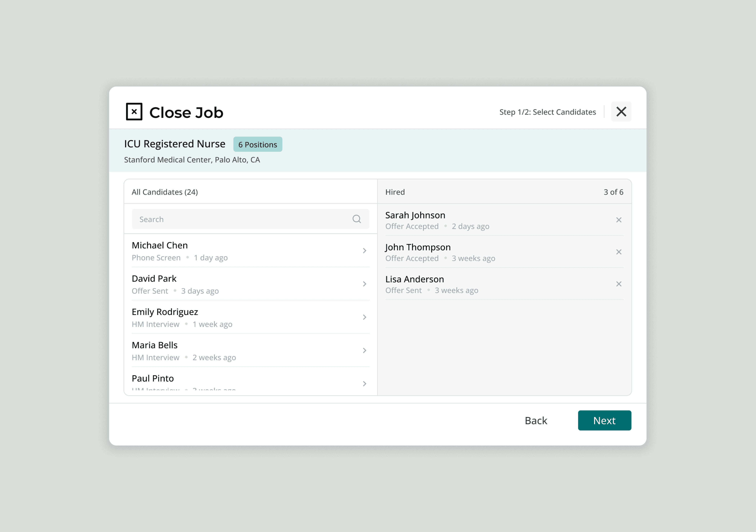Viewport: 756px width, 532px height.
Task: Remove John Thompson from the Hired list
Action: click(x=619, y=252)
